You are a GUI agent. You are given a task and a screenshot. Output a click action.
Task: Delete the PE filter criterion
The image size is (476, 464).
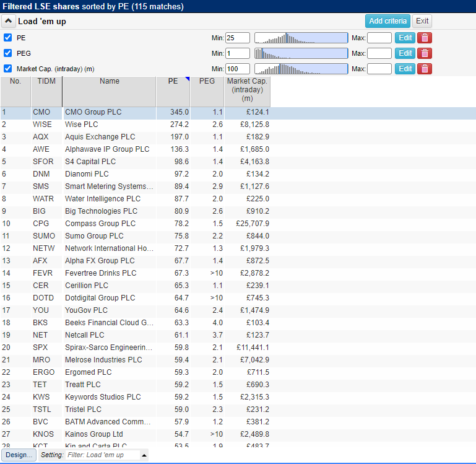coord(425,38)
